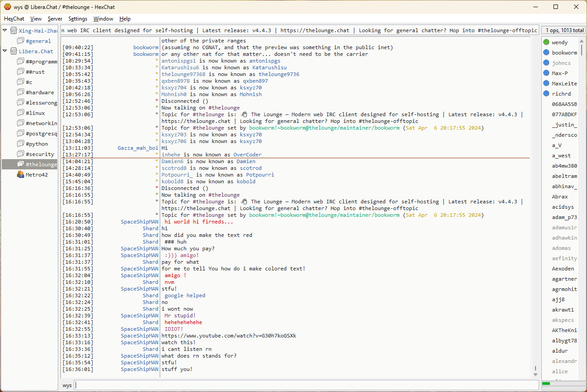587x392 pixels.
Task: Click the chat scrollbar down arrow
Action: [x=535, y=374]
